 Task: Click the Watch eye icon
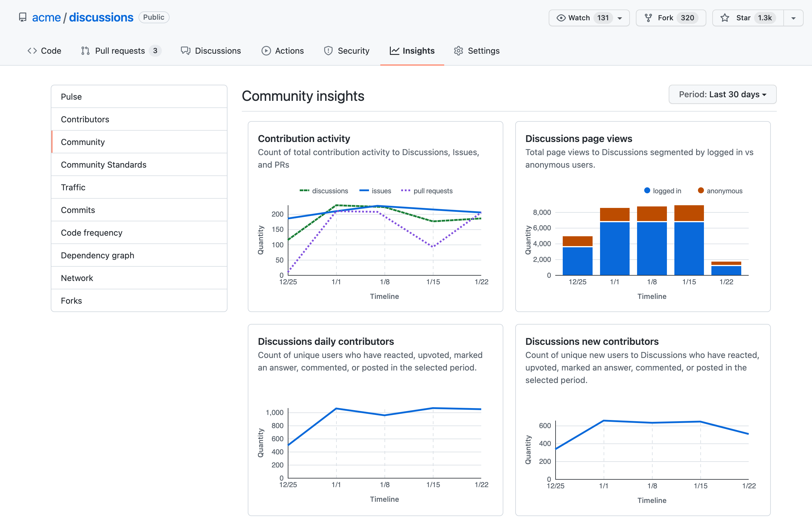561,18
